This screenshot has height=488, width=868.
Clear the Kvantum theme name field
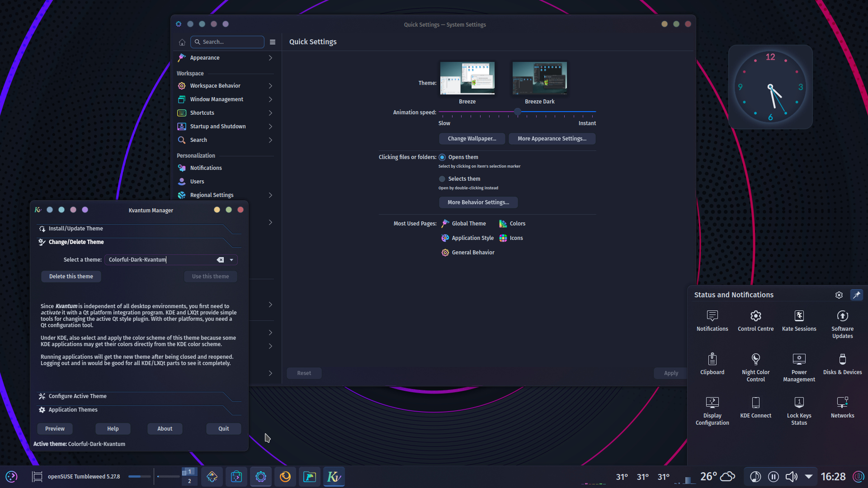pyautogui.click(x=220, y=260)
